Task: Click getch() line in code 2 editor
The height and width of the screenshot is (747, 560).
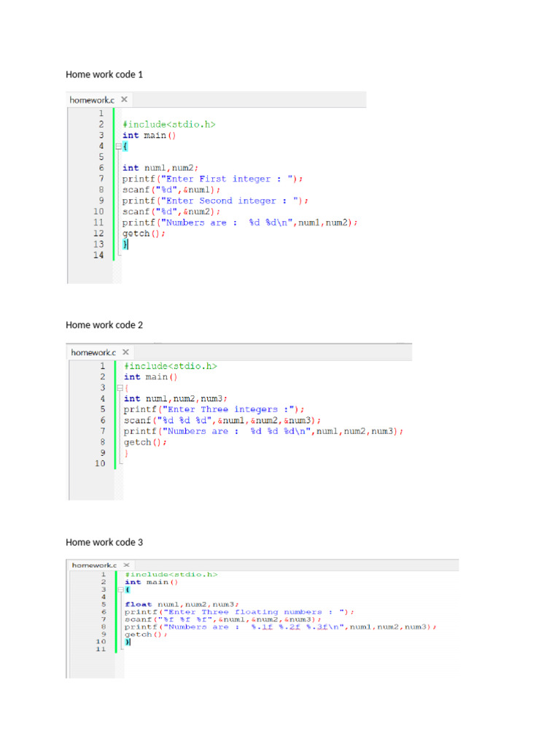Action: (x=145, y=443)
